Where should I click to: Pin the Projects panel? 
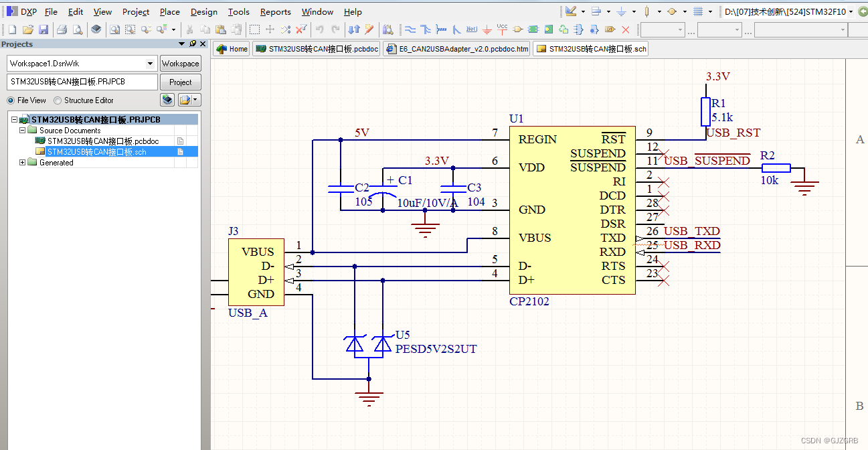click(x=193, y=44)
